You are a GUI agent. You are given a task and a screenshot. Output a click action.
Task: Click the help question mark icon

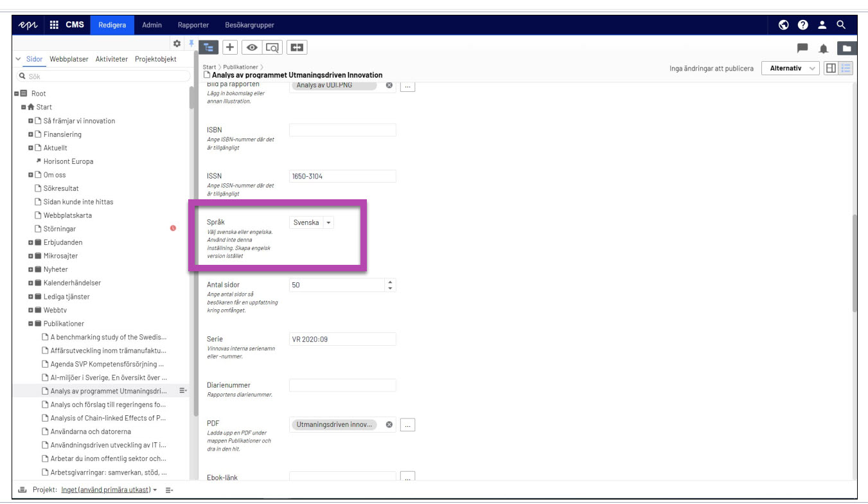pos(802,25)
